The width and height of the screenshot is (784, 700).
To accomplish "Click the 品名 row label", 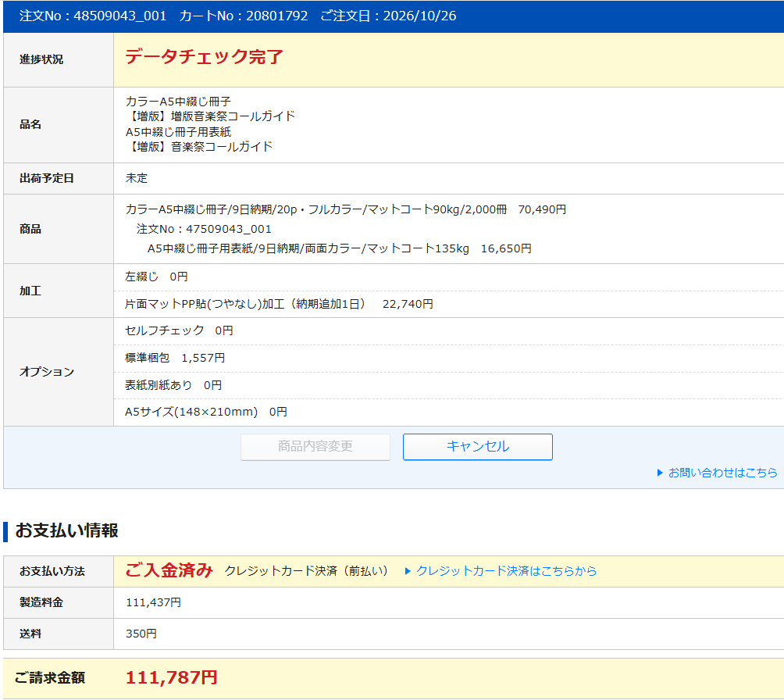I will pyautogui.click(x=30, y=124).
